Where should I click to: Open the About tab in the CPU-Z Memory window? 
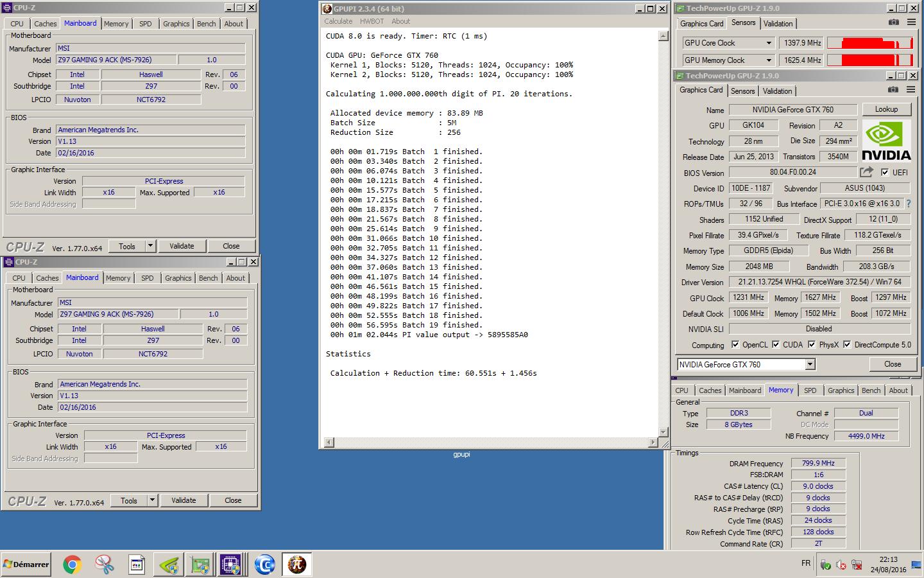coord(898,390)
